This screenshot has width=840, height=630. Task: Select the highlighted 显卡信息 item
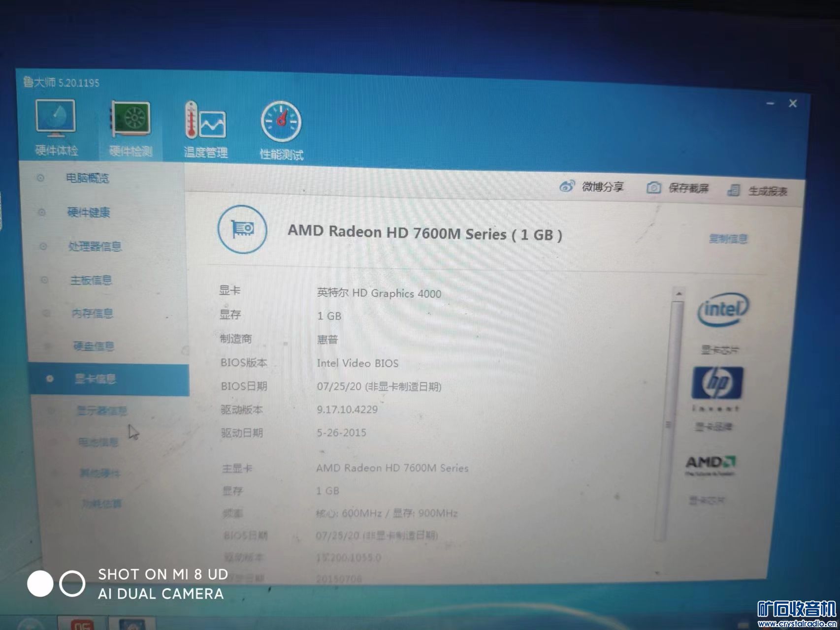pyautogui.click(x=109, y=378)
